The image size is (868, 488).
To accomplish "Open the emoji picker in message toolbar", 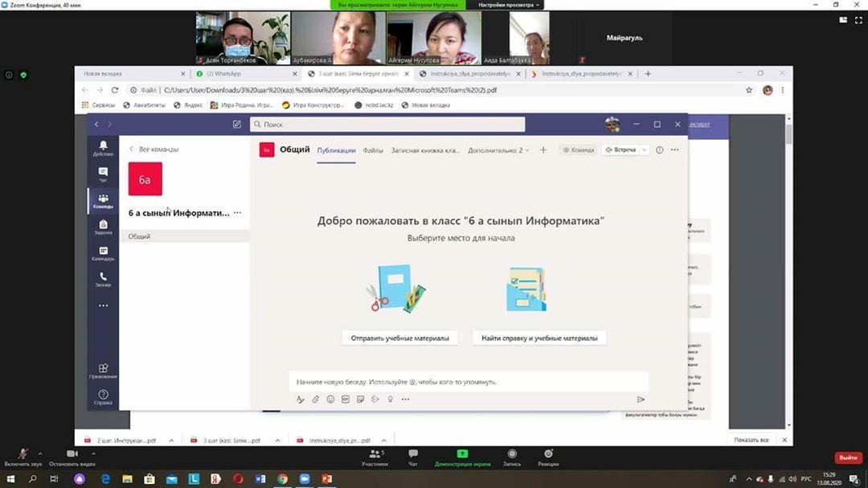I will (x=330, y=400).
